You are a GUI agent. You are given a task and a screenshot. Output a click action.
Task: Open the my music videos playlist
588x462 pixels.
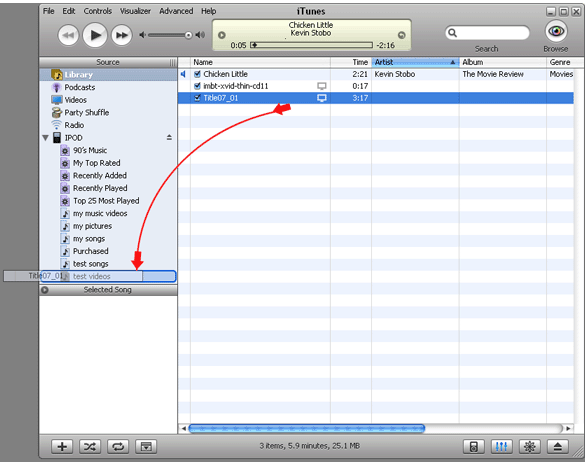(108, 214)
